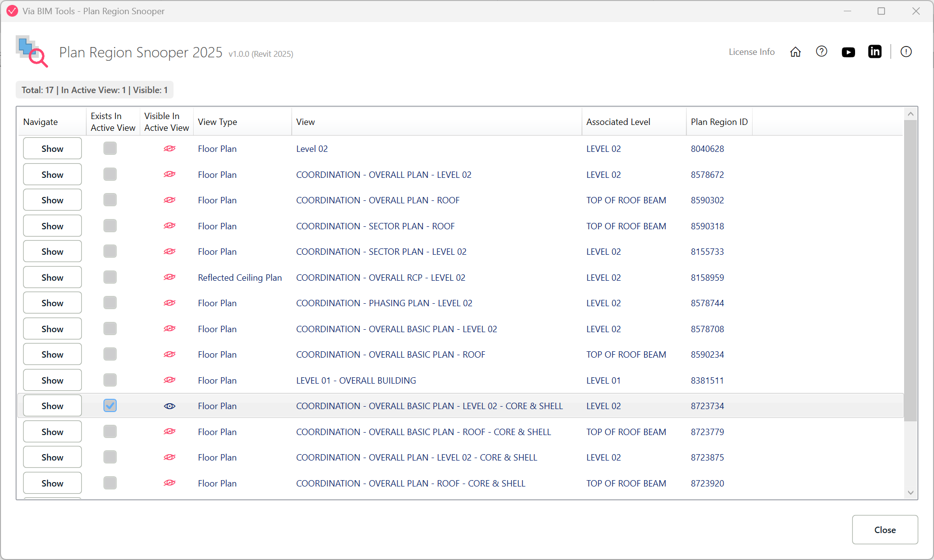Sort by Visible In Active View header

click(167, 122)
